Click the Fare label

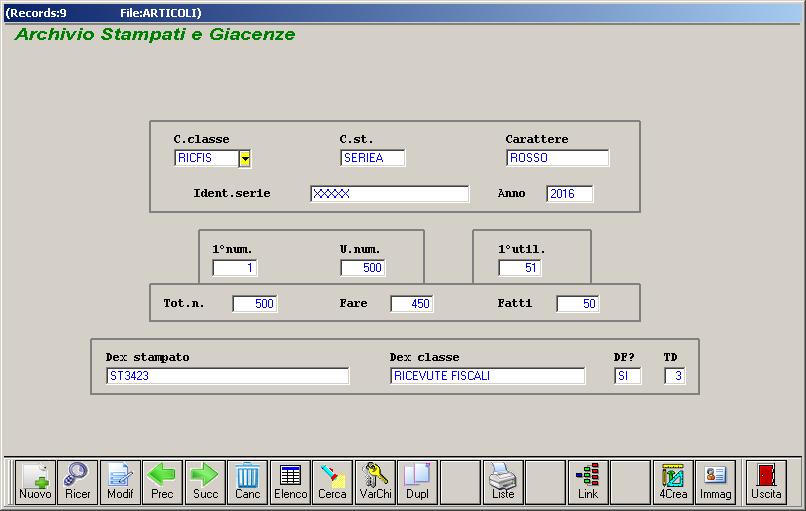[x=353, y=303]
